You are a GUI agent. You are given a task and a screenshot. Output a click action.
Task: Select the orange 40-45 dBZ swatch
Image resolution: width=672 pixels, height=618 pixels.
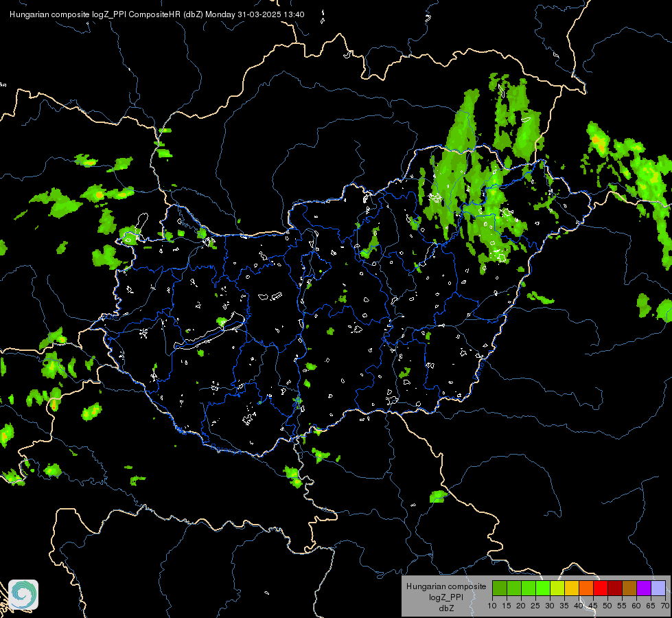586,588
